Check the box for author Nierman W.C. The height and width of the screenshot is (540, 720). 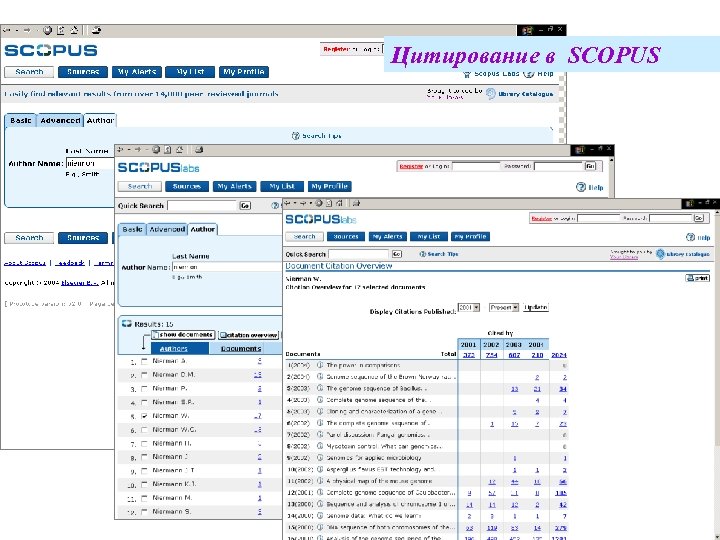[145, 430]
